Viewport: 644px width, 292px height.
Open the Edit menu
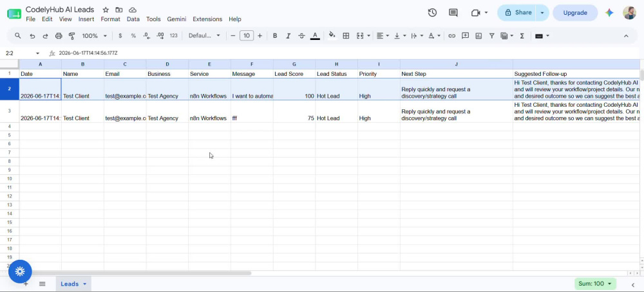[x=47, y=19]
